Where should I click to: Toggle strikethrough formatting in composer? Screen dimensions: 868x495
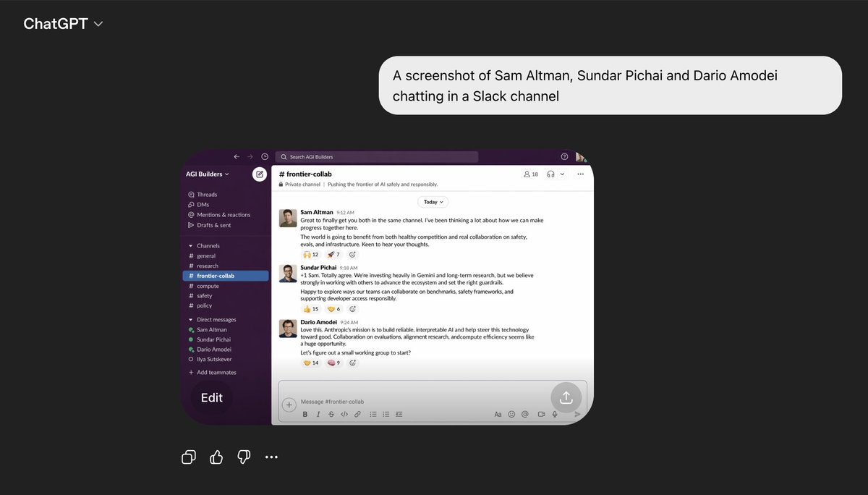[x=331, y=415]
